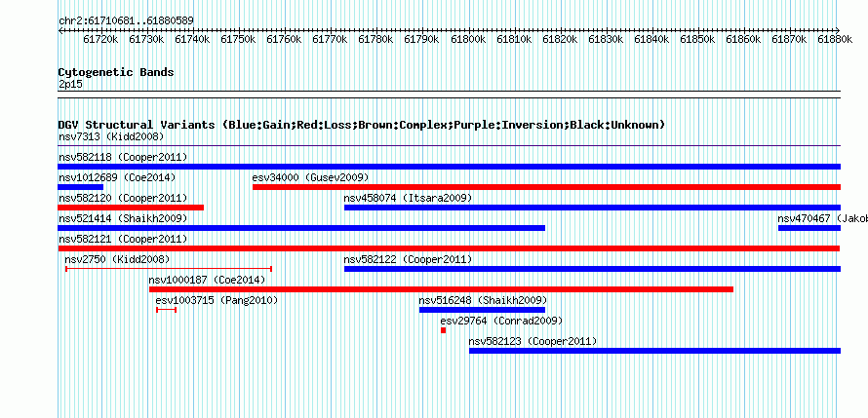Open the esv29764 (Conrad2009) label

click(x=501, y=321)
